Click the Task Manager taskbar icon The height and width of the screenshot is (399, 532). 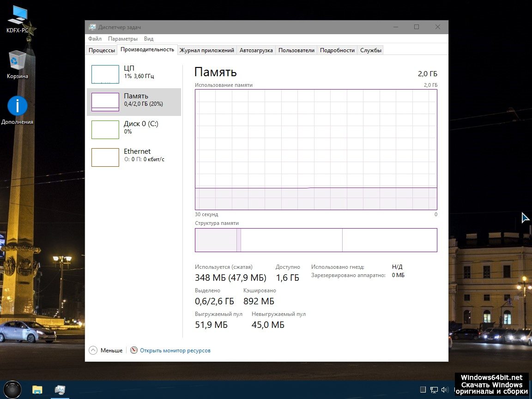pos(60,389)
